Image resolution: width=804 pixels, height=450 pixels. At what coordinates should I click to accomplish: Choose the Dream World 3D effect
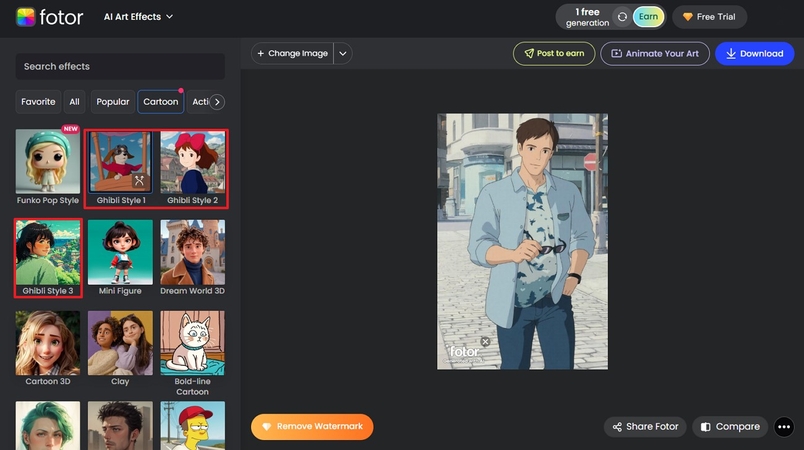[192, 257]
